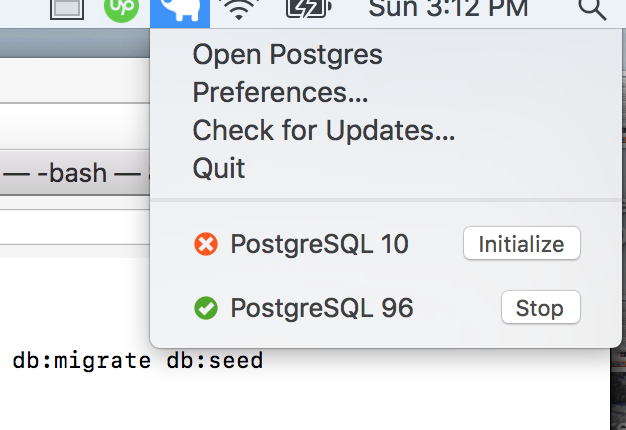Click the PostgreSQL 96 server label
Viewport: 626px width, 430px height.
click(x=321, y=309)
